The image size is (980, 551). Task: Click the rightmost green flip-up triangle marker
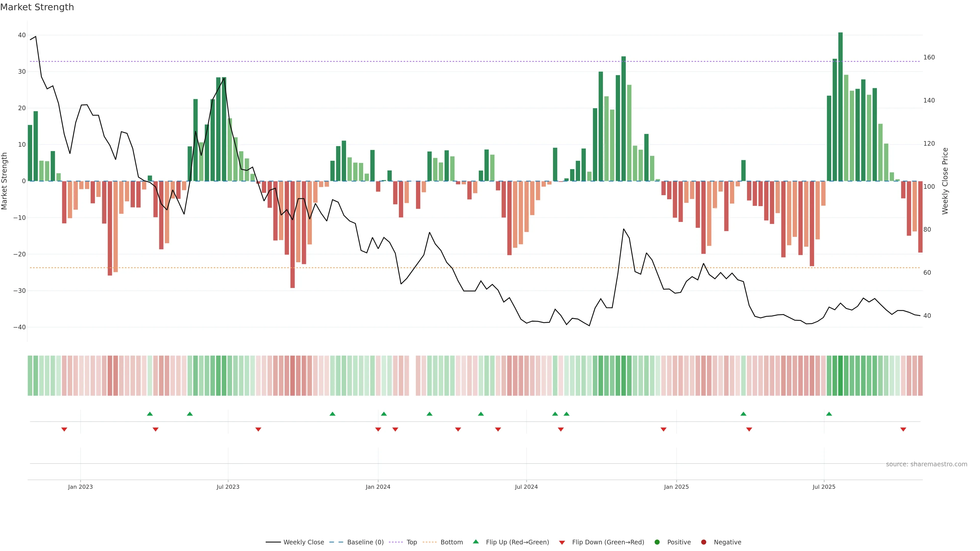(829, 414)
